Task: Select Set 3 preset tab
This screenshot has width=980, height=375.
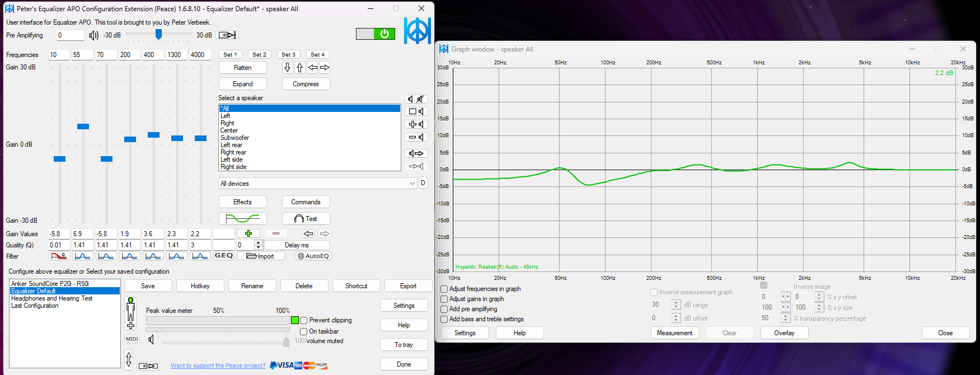Action: 289,55
